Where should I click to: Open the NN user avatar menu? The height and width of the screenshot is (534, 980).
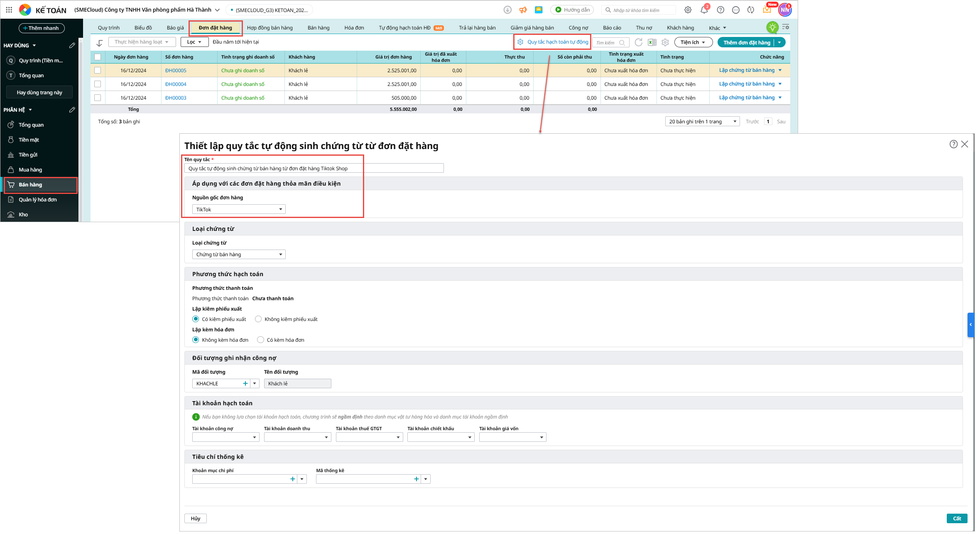pos(785,10)
